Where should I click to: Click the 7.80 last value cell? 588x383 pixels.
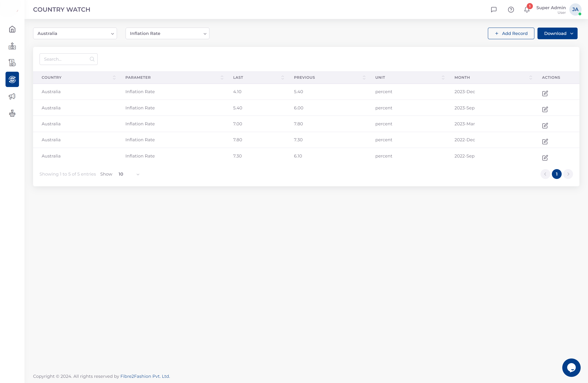coord(237,140)
